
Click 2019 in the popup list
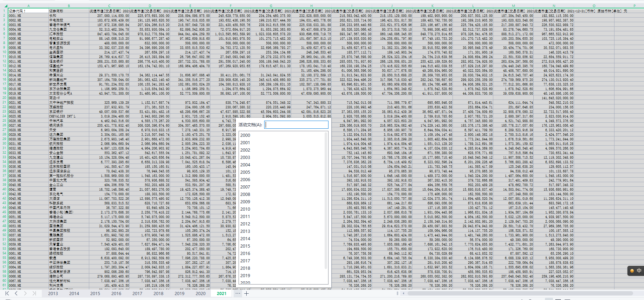(x=245, y=276)
